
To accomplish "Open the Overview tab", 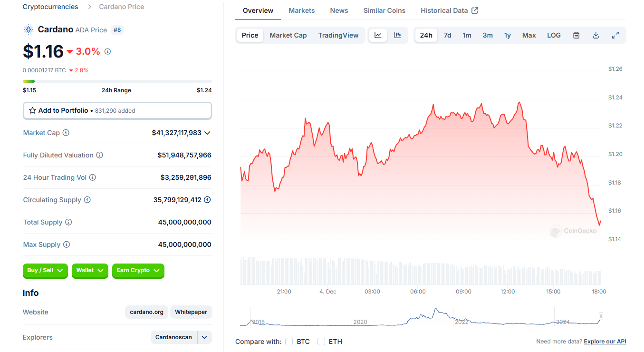I will click(258, 10).
